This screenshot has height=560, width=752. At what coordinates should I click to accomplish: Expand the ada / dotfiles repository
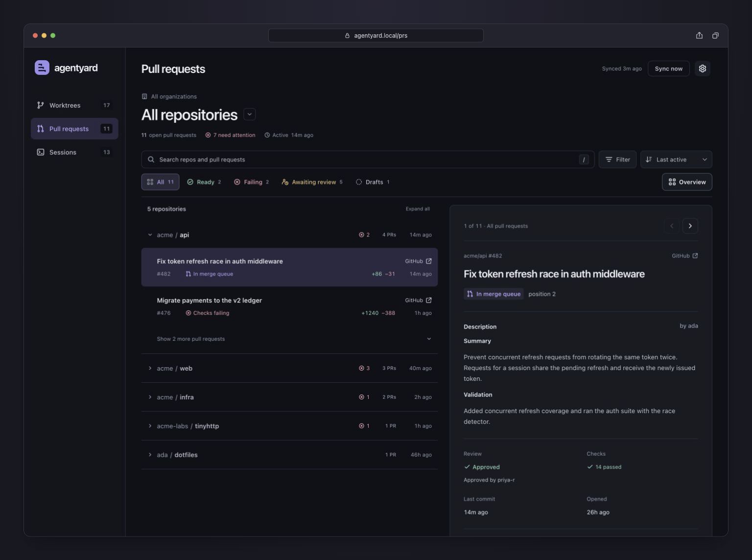(150, 455)
